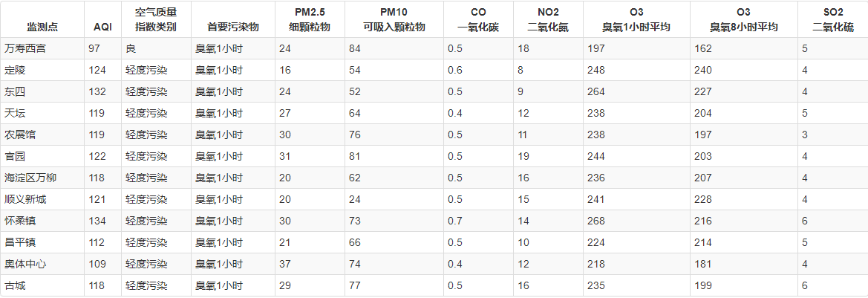
Task: Click the O3 臭氧1小时平均 header
Action: coord(636,20)
